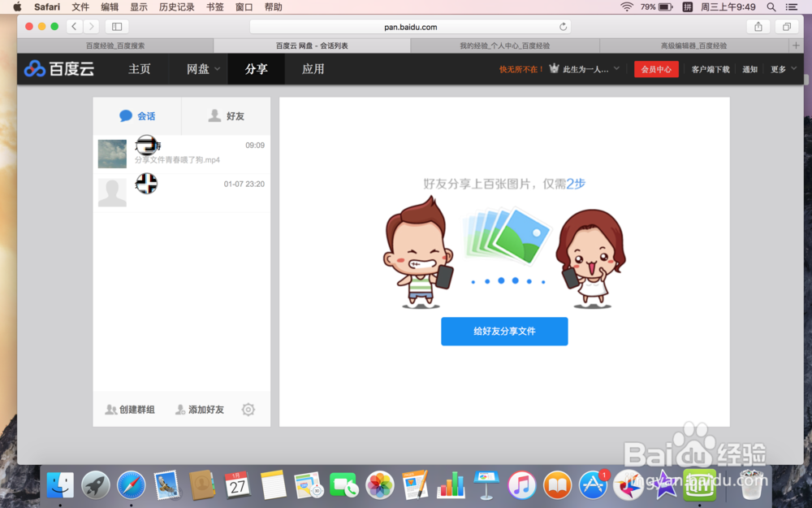Click the battery percentage indicator

pos(647,7)
